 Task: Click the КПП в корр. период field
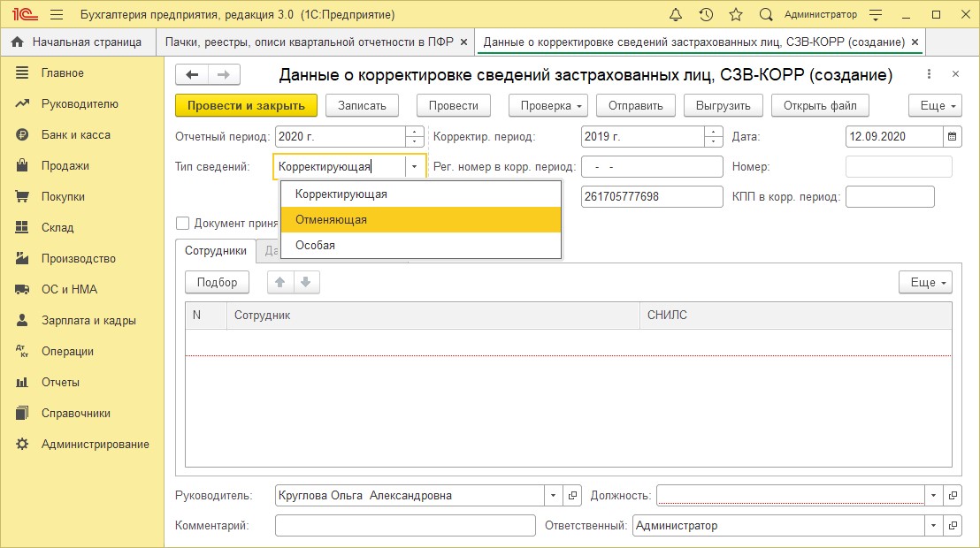coord(890,196)
